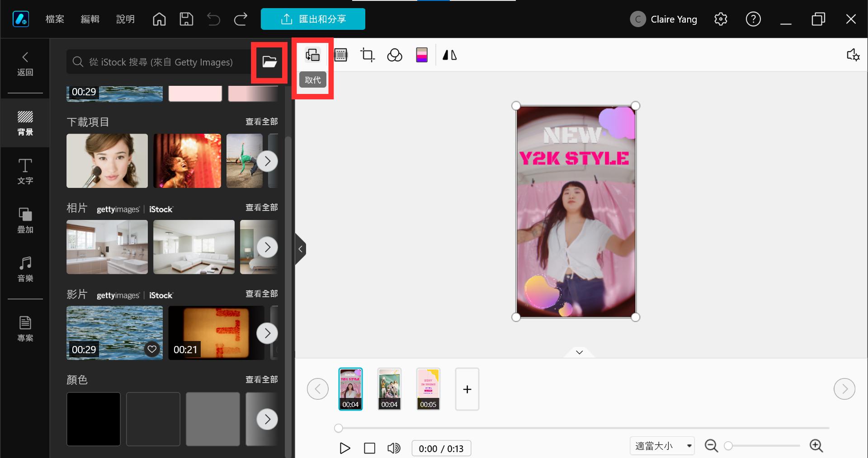868x458 pixels.
Task: Select the second 00:04 scene thumbnail
Action: (x=389, y=389)
